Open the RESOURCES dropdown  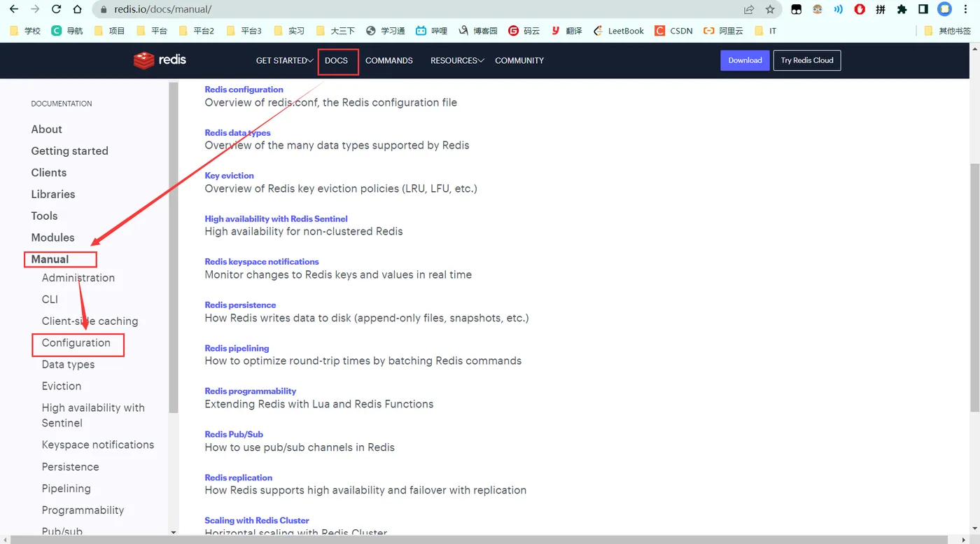457,61
